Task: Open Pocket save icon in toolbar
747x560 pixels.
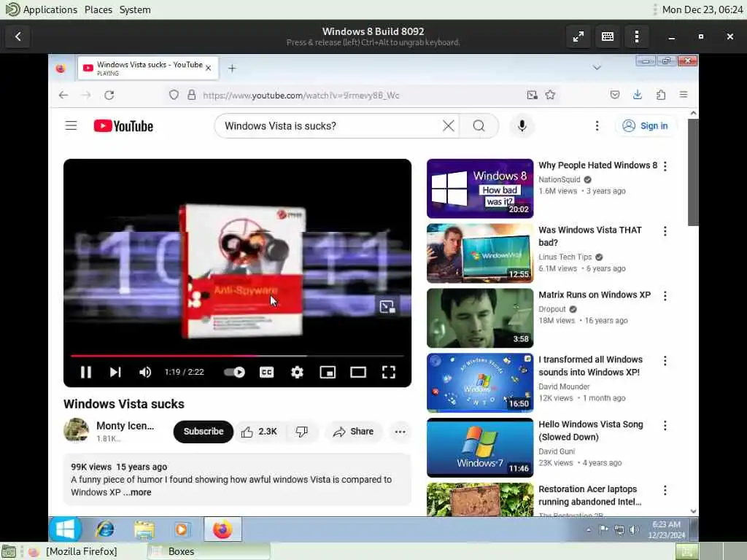Action: coord(615,95)
